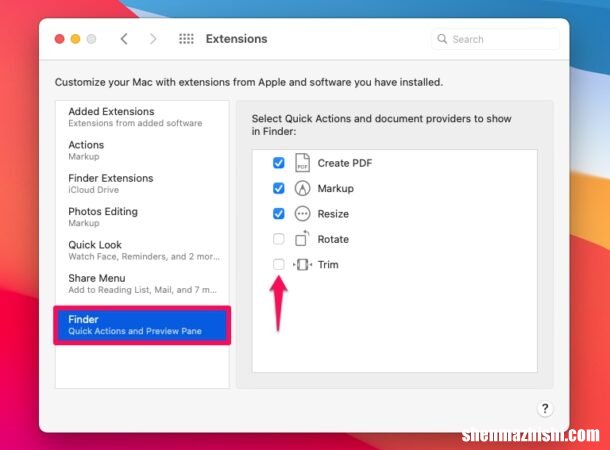The width and height of the screenshot is (610, 450).
Task: Choose the Photos Editing category
Action: click(x=142, y=217)
